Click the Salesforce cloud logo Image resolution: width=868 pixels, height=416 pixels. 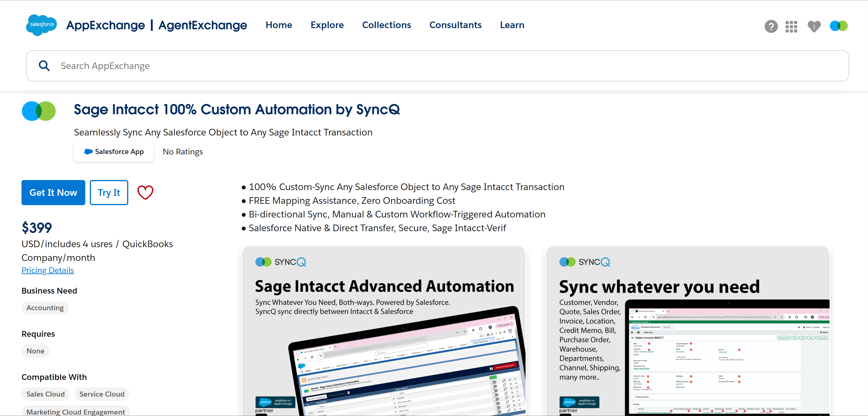[41, 25]
